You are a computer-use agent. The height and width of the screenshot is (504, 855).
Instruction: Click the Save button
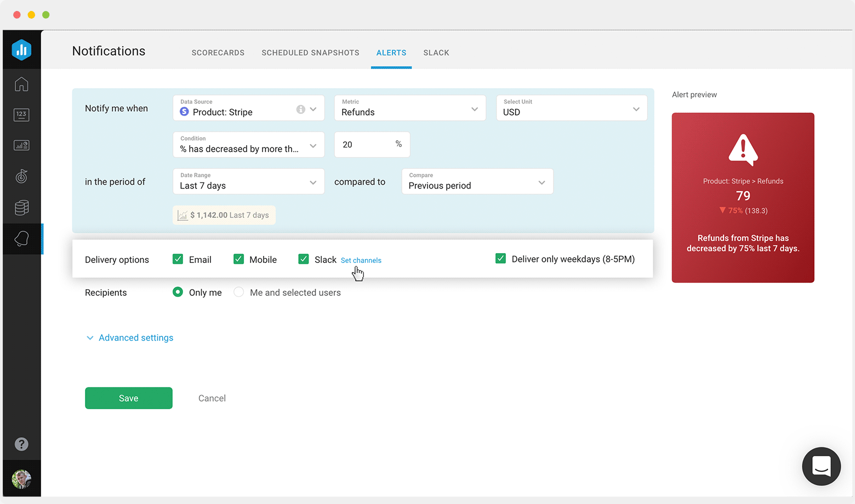pos(129,398)
